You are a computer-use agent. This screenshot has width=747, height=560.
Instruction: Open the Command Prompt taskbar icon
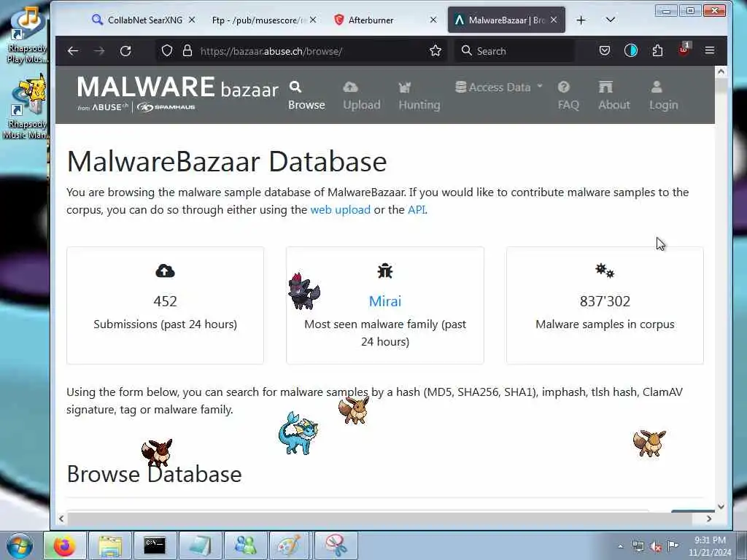click(x=155, y=545)
